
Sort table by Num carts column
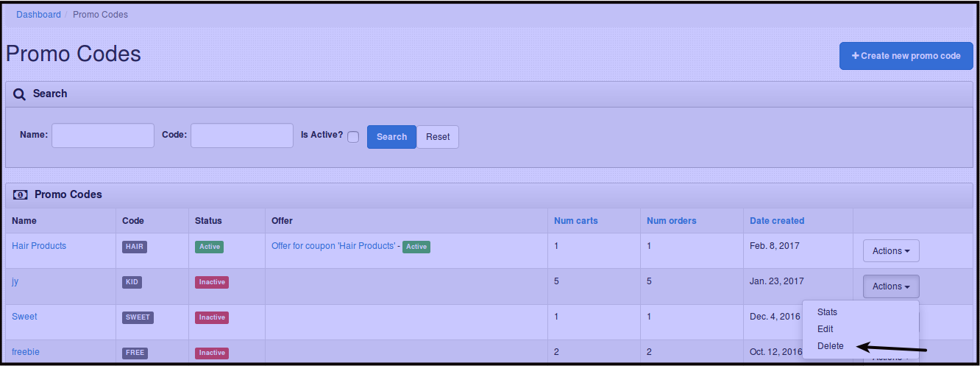[x=576, y=221]
